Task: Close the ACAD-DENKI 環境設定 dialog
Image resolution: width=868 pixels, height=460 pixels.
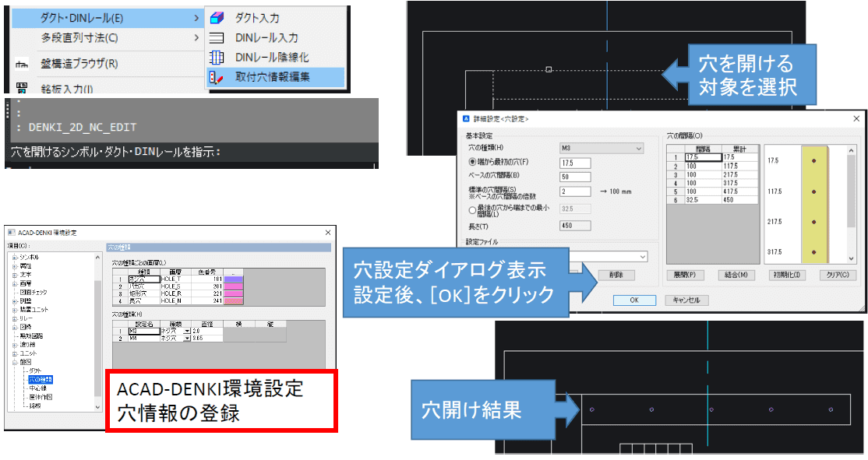Action: click(x=328, y=233)
